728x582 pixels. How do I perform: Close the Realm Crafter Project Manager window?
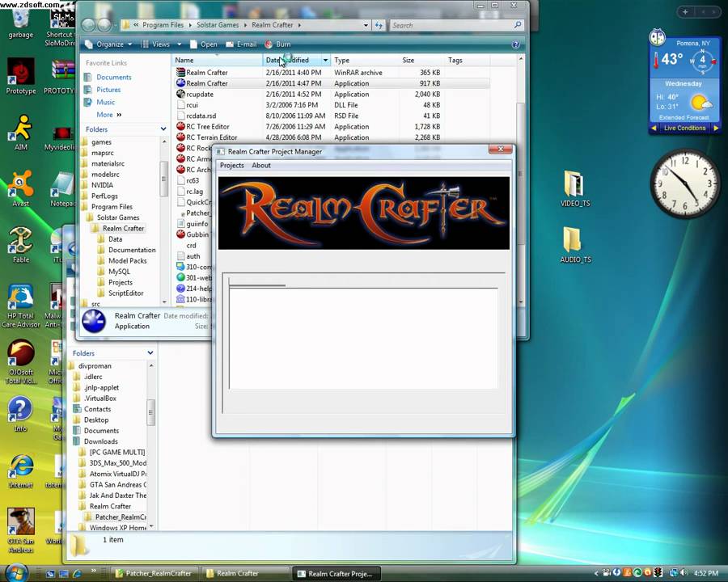point(501,149)
